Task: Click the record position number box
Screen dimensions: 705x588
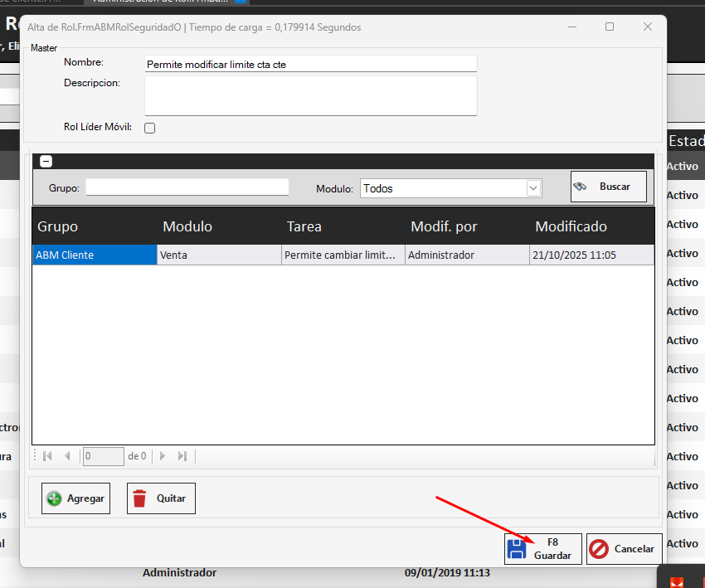Action: (103, 456)
